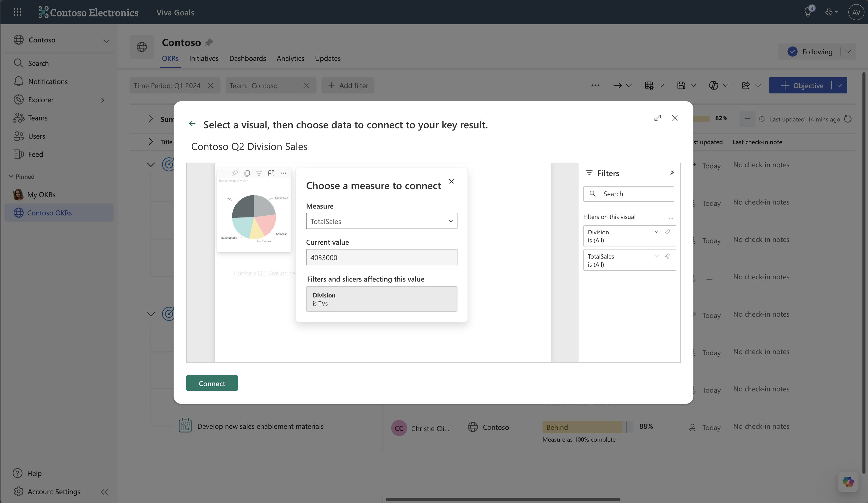The image size is (868, 503).
Task: Click the horizontal scrollbar at bottom
Action: click(503, 499)
